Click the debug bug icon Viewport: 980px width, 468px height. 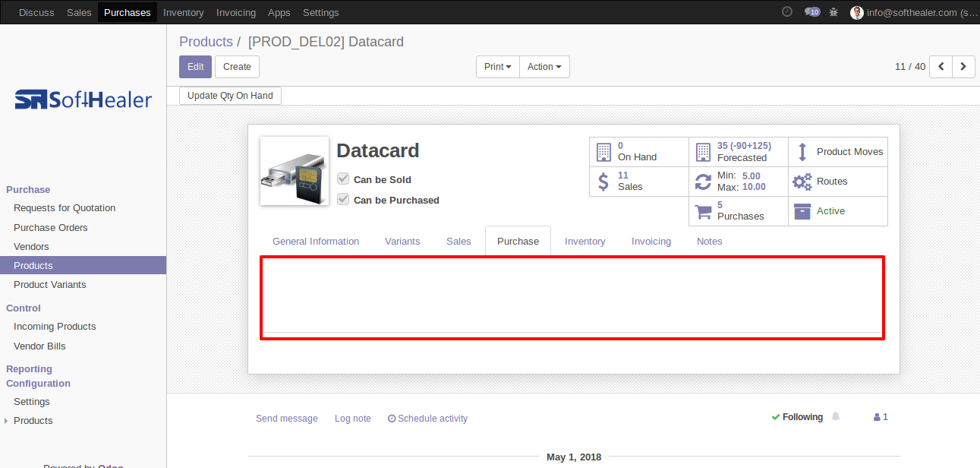click(834, 12)
